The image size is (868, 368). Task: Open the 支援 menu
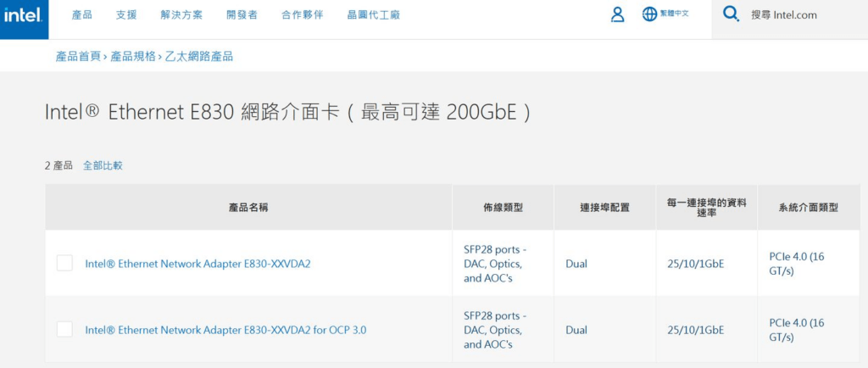tap(126, 15)
